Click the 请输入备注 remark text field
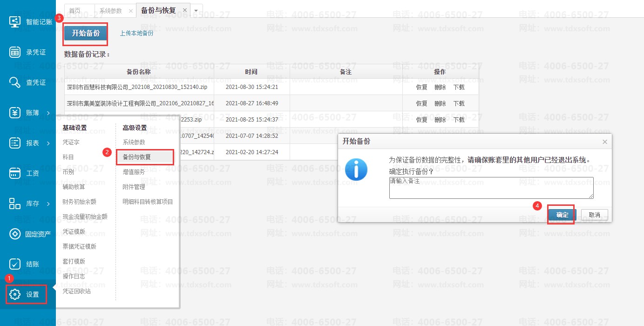The height and width of the screenshot is (326, 644). pos(491,188)
